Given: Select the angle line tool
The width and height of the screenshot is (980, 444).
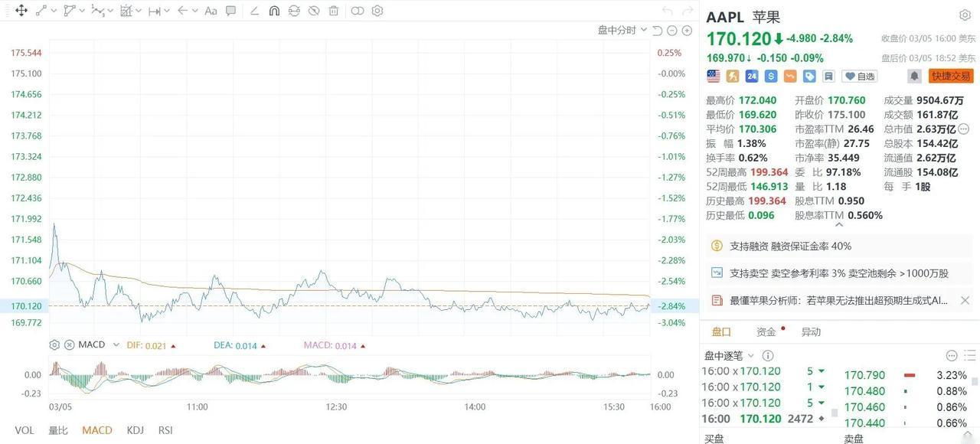Looking at the screenshot, I should click(253, 11).
